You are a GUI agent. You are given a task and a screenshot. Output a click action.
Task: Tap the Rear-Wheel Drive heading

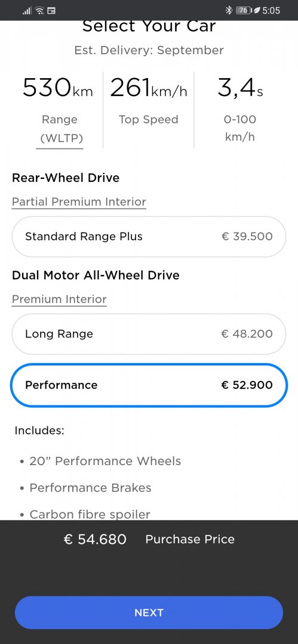(66, 178)
